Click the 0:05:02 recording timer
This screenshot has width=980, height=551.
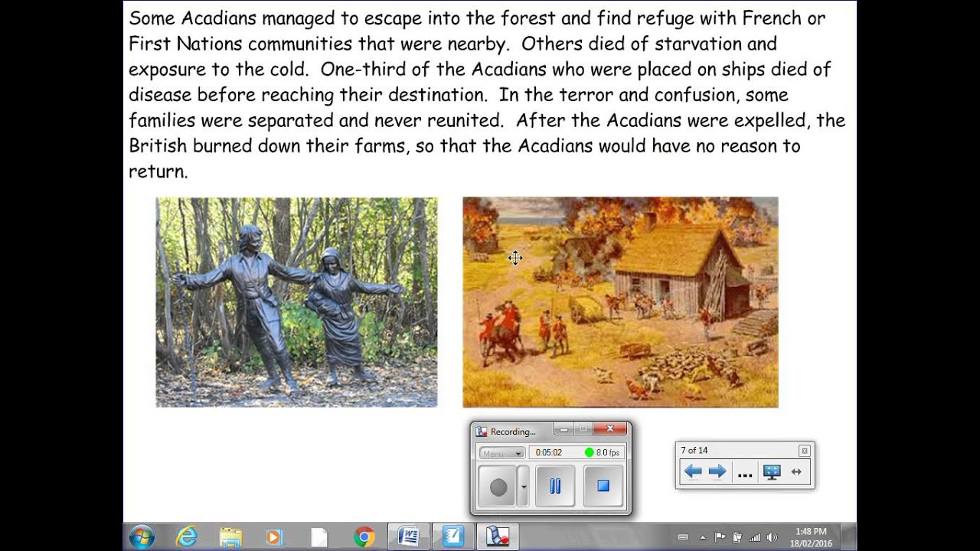pos(549,453)
